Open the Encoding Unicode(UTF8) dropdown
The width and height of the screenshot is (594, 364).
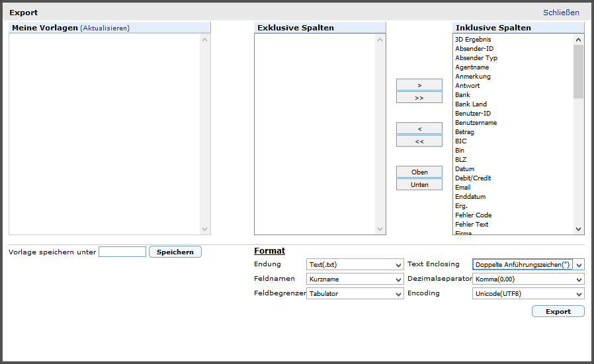coord(529,293)
